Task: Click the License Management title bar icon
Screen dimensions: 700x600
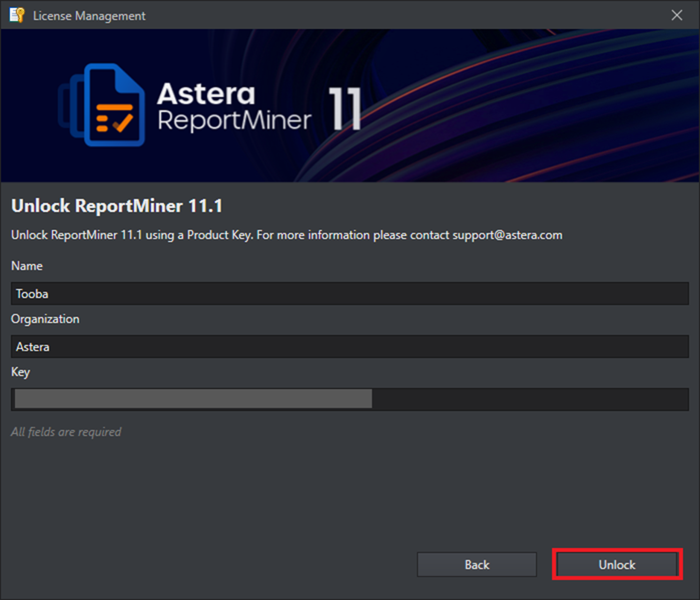Action: coord(17,15)
